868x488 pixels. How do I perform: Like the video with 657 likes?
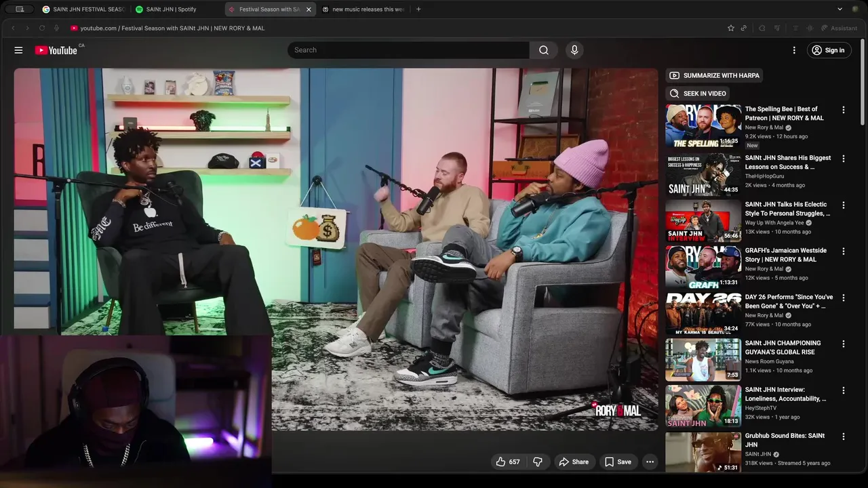(508, 462)
